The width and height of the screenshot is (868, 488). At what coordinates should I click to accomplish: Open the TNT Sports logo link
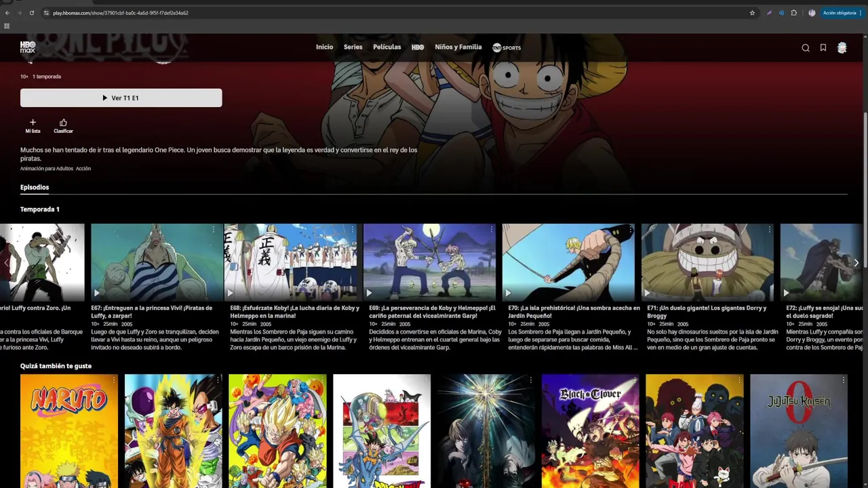(x=507, y=47)
